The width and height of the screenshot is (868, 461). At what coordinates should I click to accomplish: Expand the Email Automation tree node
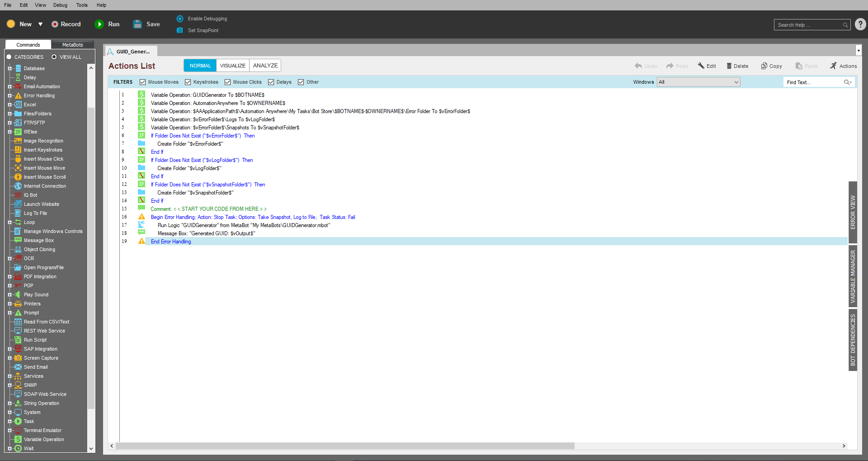coord(9,86)
